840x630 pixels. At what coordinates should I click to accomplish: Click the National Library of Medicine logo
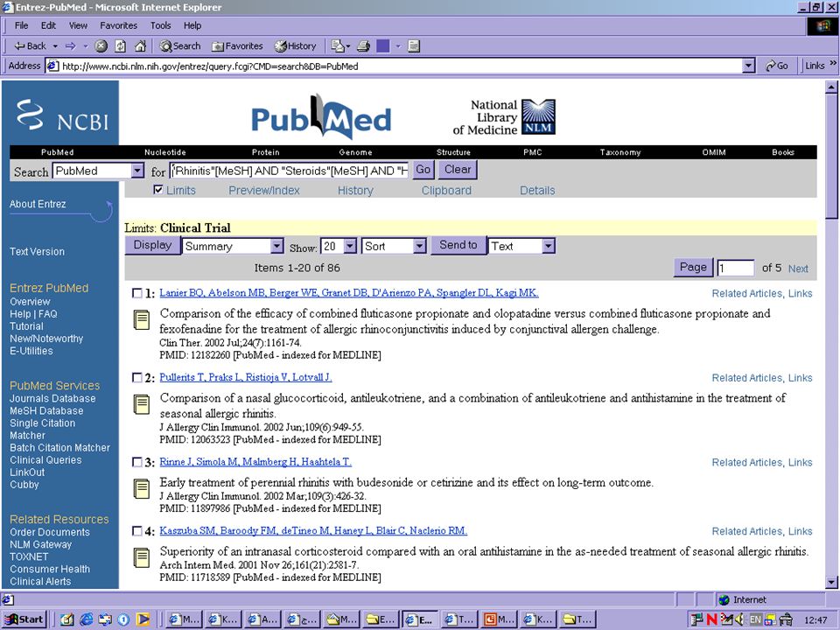[504, 116]
